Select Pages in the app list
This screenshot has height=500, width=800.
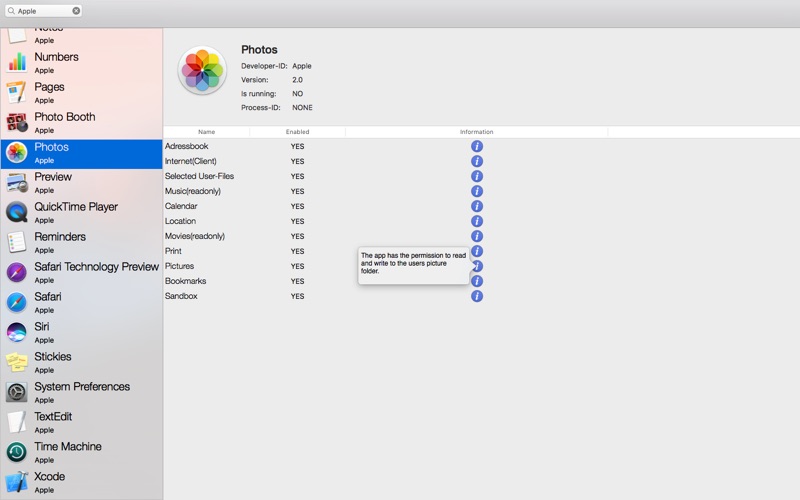tap(82, 92)
